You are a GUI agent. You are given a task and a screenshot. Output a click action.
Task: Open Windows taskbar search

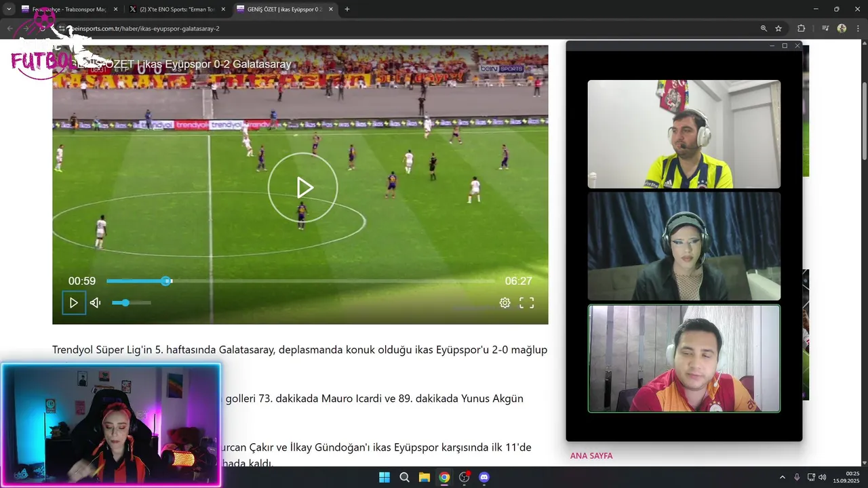[x=404, y=477]
